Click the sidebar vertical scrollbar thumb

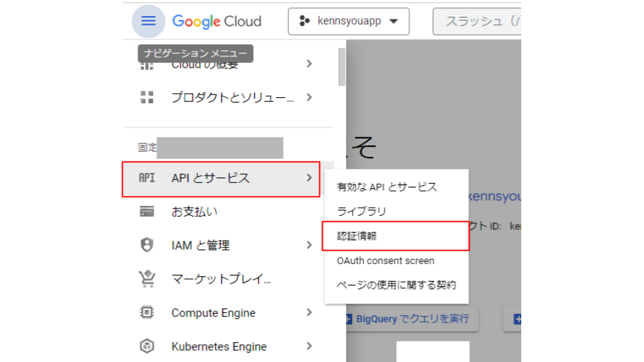pos(341,67)
